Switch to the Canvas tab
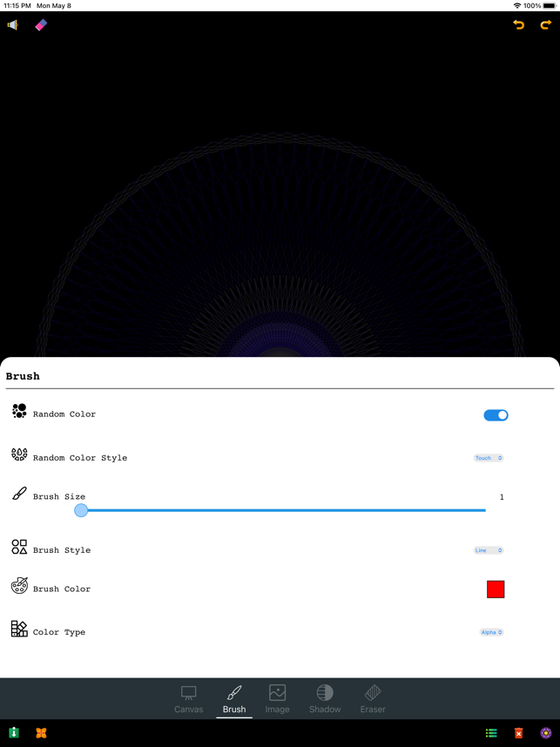 pyautogui.click(x=189, y=699)
